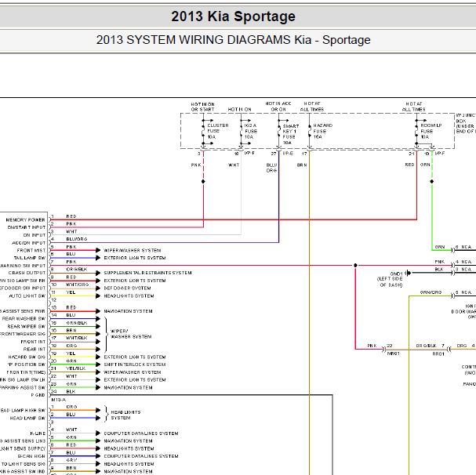Click the splice dot on the dashed green wire
Image resolution: width=476 pixels, height=475 pixels.
(431, 182)
